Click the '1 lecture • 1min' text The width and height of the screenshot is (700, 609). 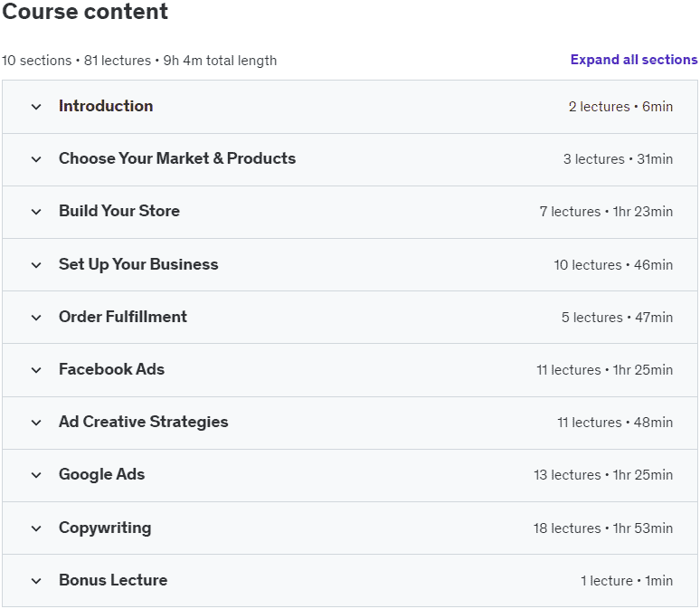[627, 581]
